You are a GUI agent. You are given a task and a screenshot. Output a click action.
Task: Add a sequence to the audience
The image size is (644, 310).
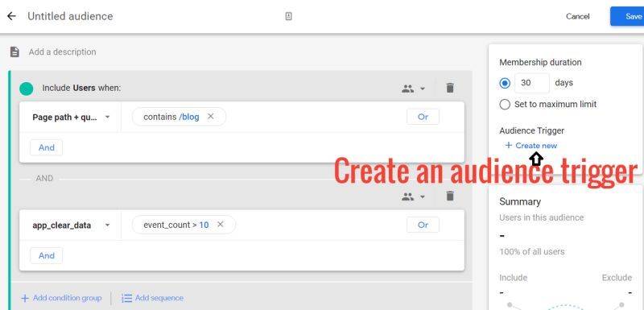152,298
